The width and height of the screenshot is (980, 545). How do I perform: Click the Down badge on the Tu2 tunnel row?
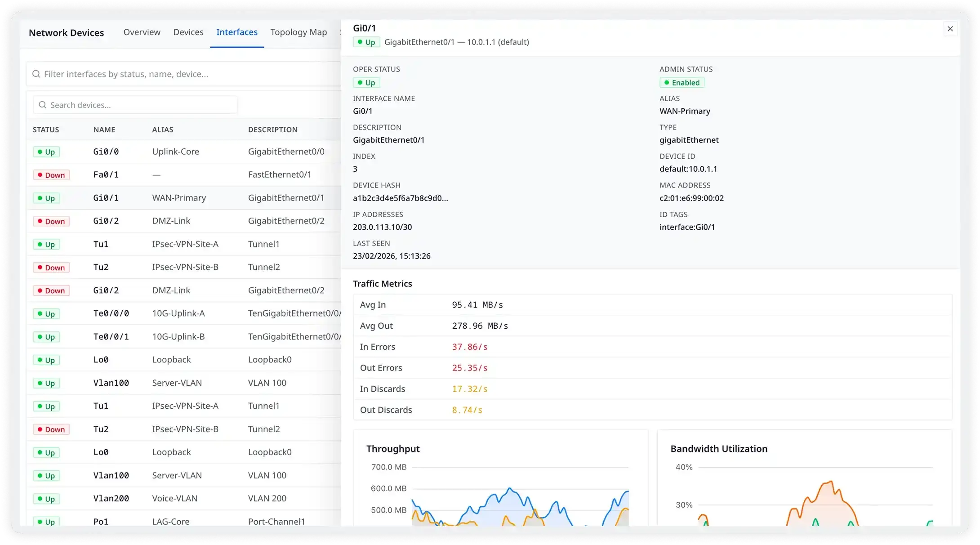51,267
